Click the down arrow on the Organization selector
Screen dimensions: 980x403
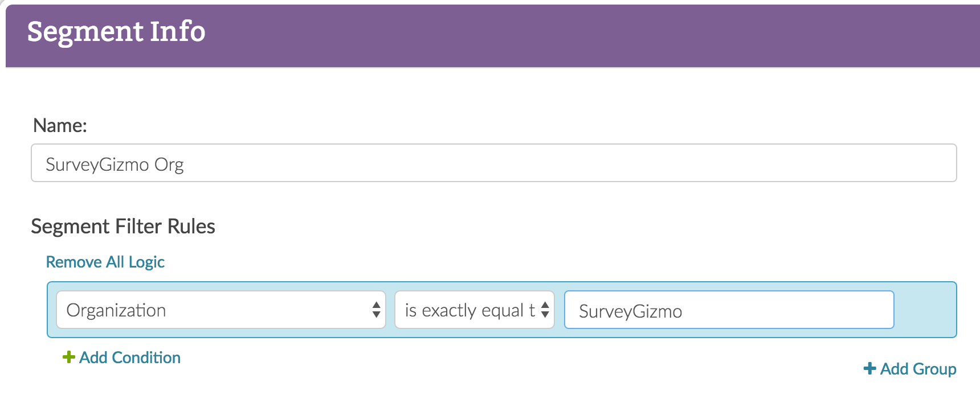(376, 315)
